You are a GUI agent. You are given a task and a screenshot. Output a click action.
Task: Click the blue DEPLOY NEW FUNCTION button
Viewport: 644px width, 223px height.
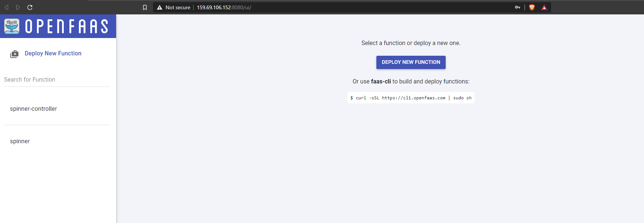pyautogui.click(x=411, y=62)
